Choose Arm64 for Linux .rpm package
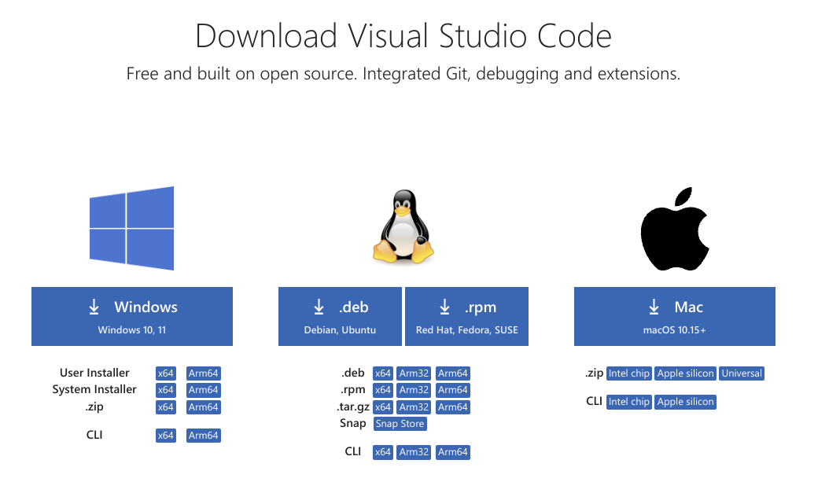Screen dimensions: 840x504 453,390
